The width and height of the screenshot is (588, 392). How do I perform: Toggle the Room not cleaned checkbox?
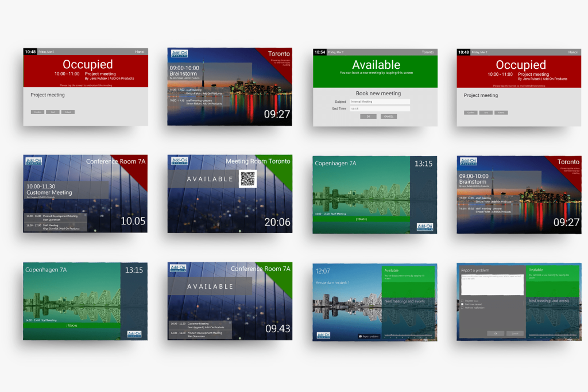pyautogui.click(x=463, y=304)
